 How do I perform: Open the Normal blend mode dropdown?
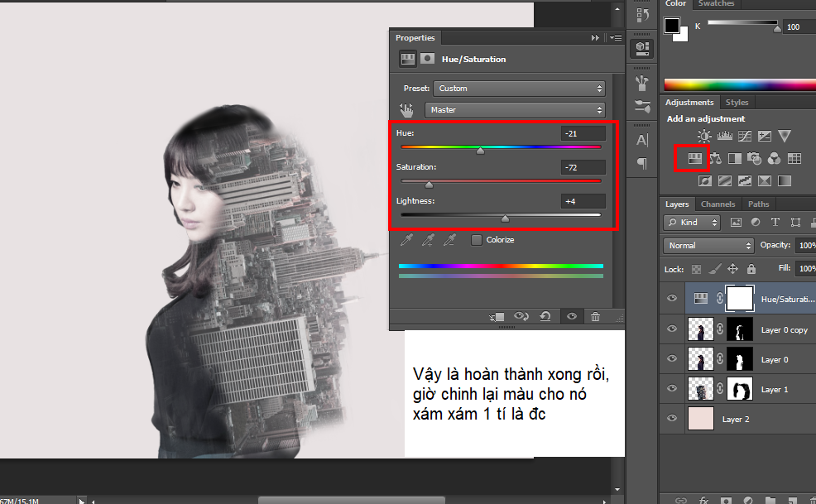pyautogui.click(x=707, y=246)
